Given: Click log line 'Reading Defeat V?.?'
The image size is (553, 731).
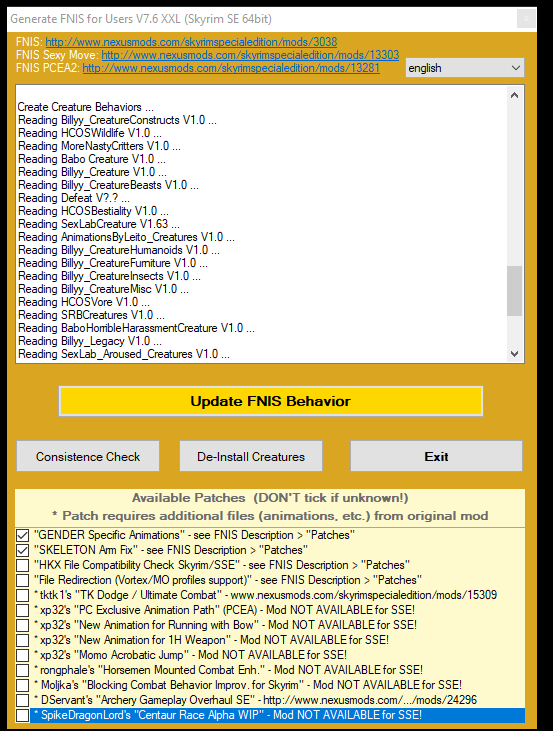Looking at the screenshot, I should 74,198.
